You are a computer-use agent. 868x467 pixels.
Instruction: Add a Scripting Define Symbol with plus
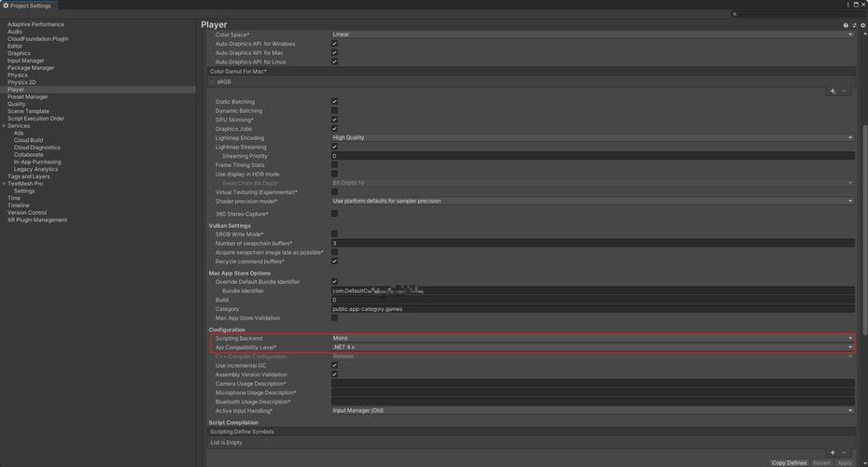click(x=833, y=453)
